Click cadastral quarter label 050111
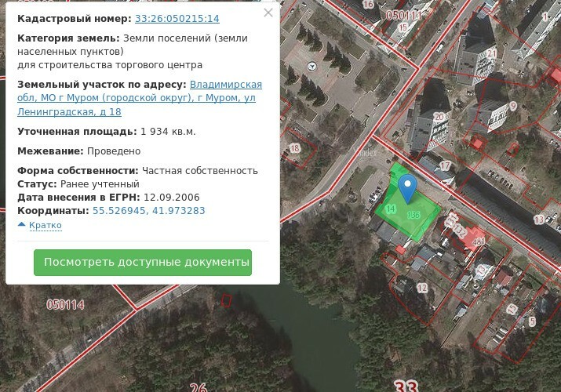Viewport: 561px width, 392px height. 404,15
